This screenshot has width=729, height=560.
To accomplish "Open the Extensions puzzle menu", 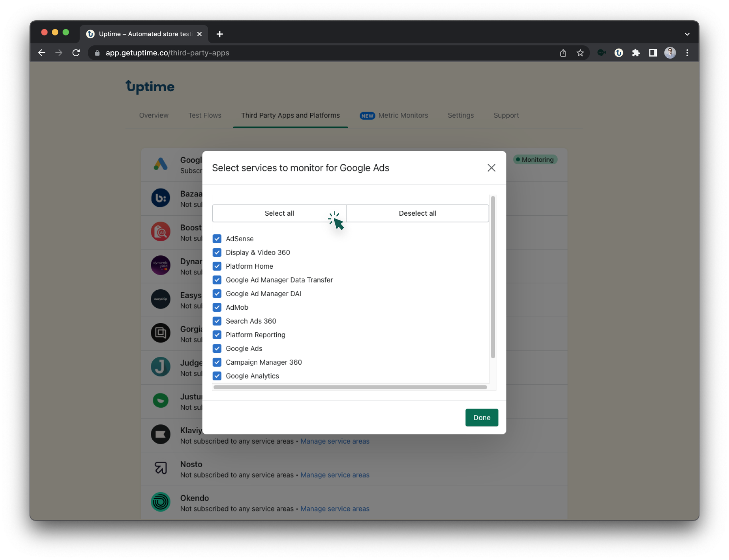I will [x=636, y=53].
